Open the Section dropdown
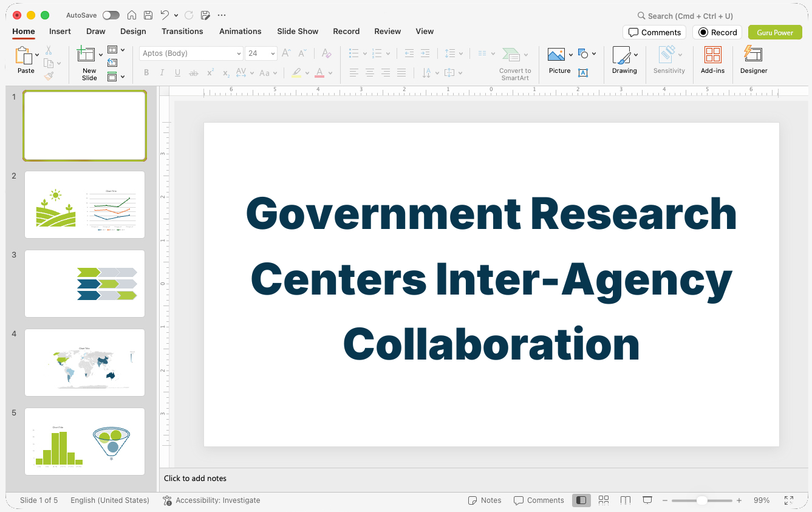The width and height of the screenshot is (812, 512). pyautogui.click(x=116, y=77)
